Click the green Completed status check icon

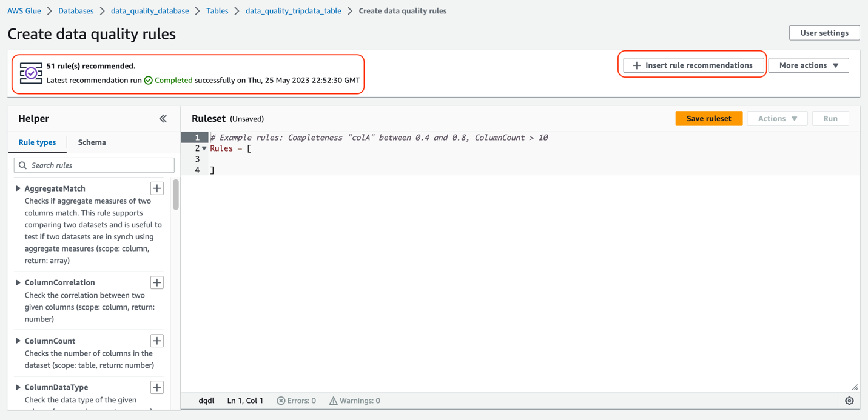click(x=148, y=80)
